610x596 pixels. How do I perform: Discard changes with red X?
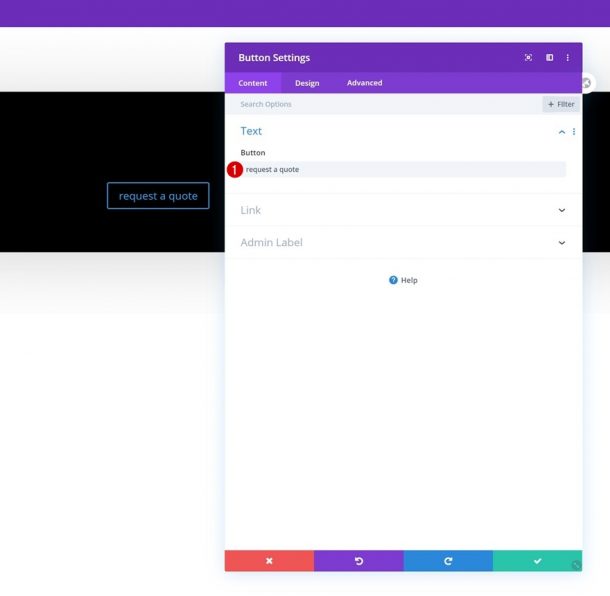[x=269, y=561]
